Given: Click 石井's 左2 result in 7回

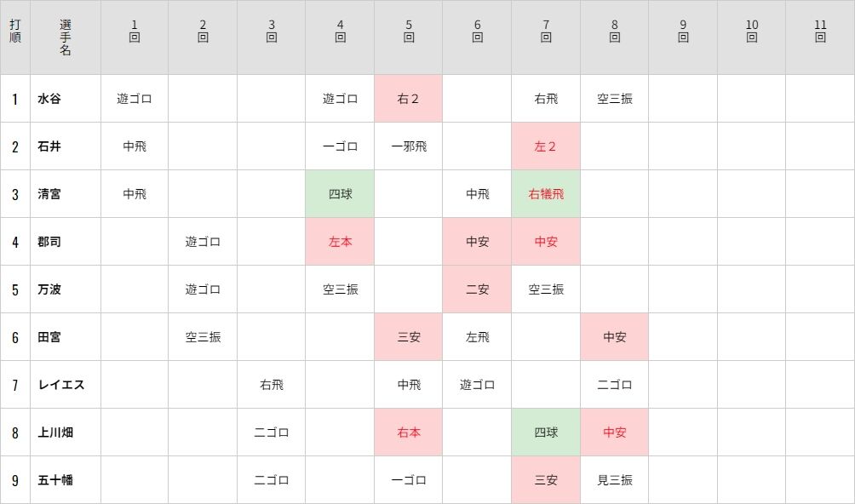Looking at the screenshot, I should click(x=546, y=146).
